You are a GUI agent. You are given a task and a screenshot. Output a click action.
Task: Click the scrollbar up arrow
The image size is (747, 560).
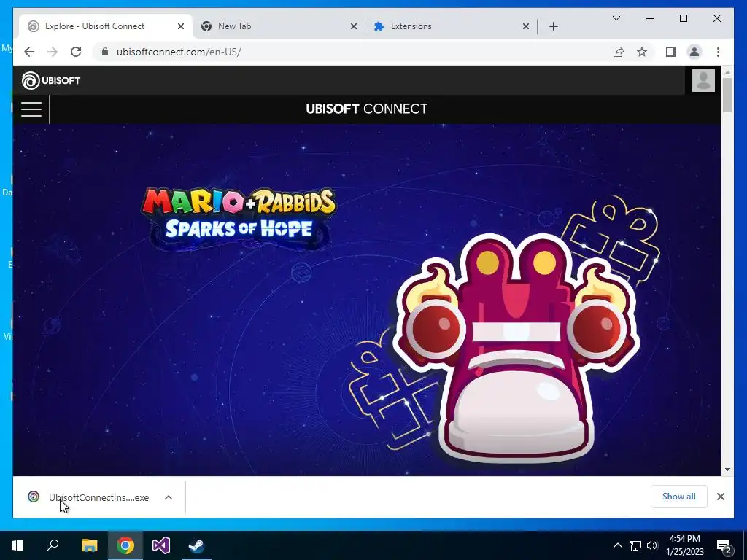click(x=727, y=72)
